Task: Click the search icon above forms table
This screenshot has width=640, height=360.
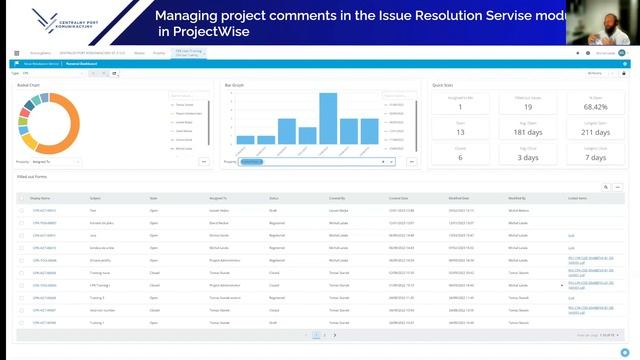Action: pos(606,187)
